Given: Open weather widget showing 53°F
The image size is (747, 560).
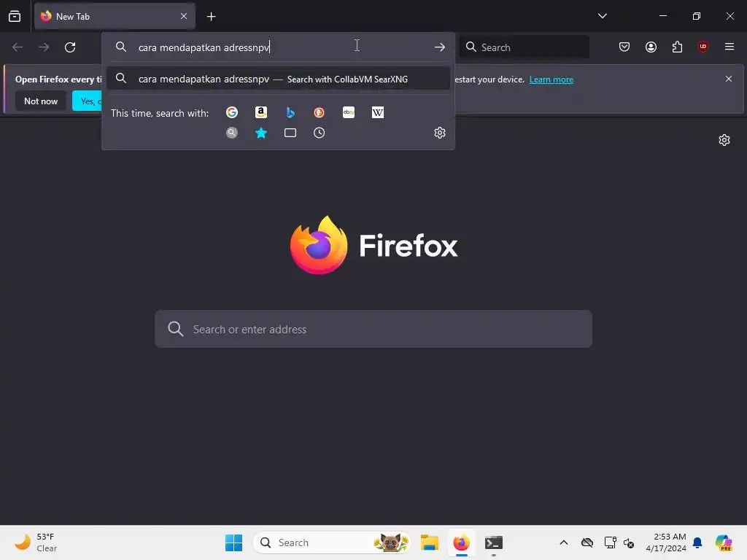Looking at the screenshot, I should click(36, 542).
